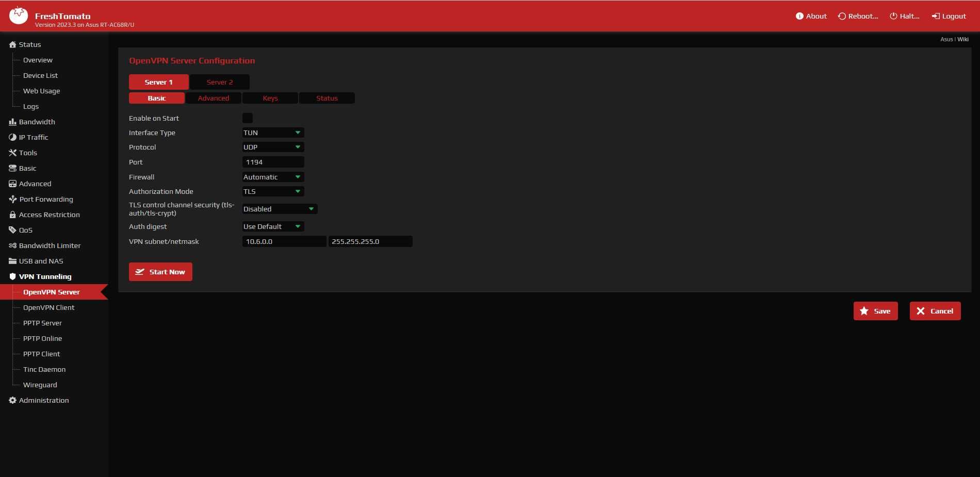Switch to the Server 2 tab
This screenshot has width=980, height=477.
click(x=220, y=82)
